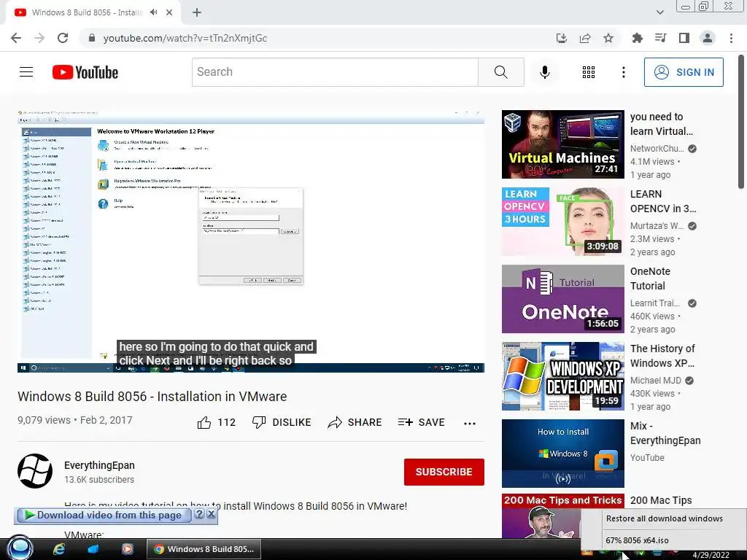Open the Windows XP Development thumbnail
The height and width of the screenshot is (560, 747).
pyautogui.click(x=562, y=376)
